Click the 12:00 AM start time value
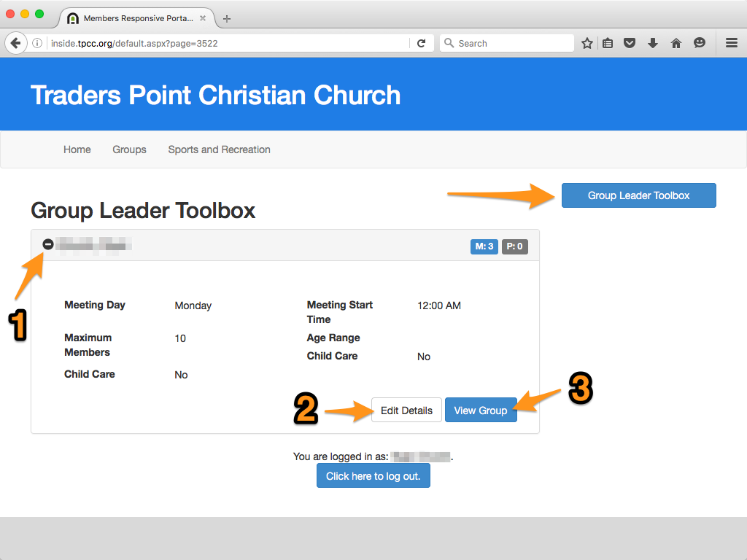The image size is (747, 560). tap(439, 306)
